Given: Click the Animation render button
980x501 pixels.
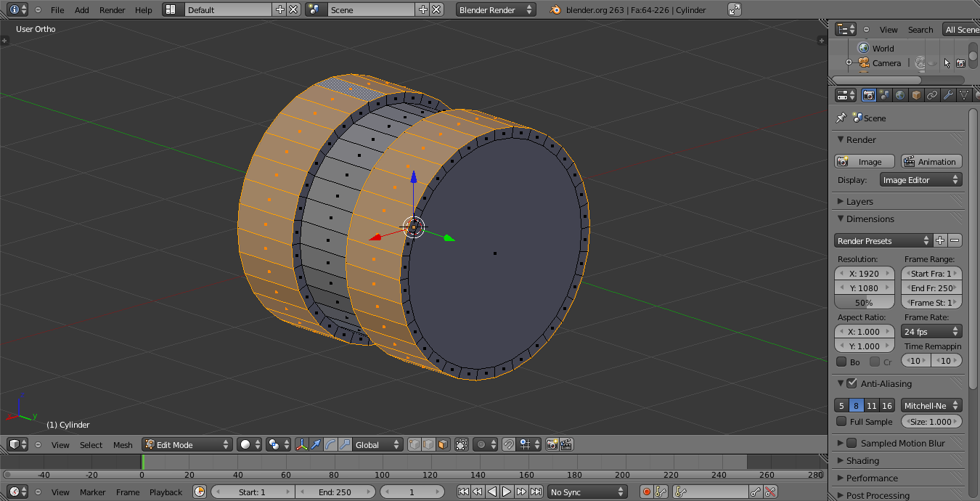Looking at the screenshot, I should point(931,161).
